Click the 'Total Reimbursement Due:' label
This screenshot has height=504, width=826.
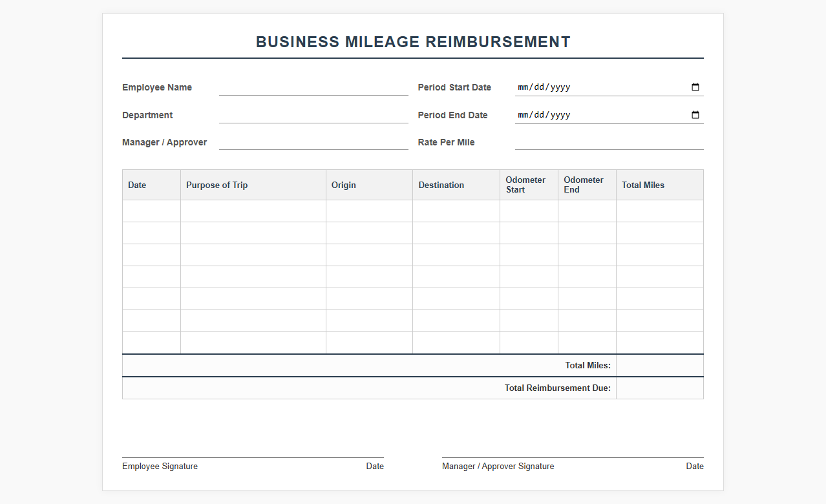coord(558,388)
